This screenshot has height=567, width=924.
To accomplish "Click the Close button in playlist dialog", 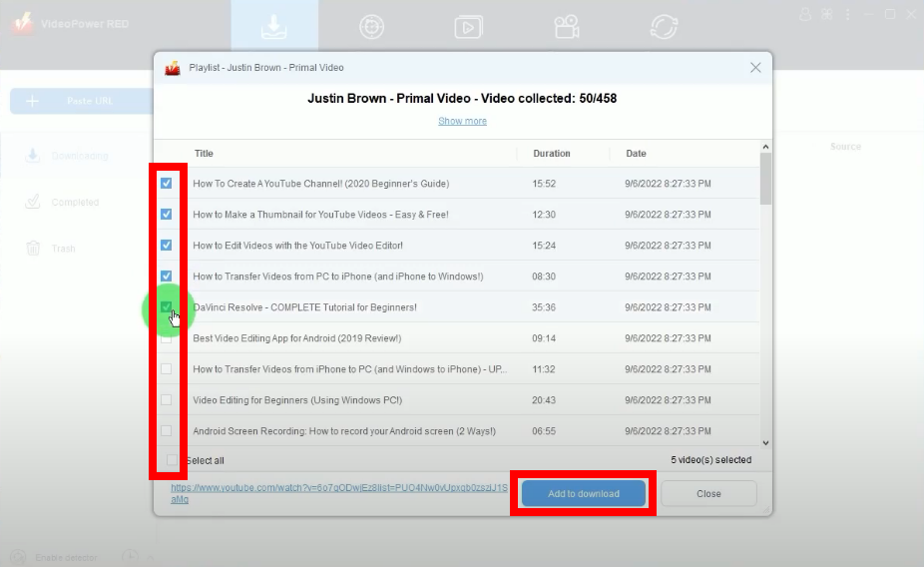I will [708, 493].
